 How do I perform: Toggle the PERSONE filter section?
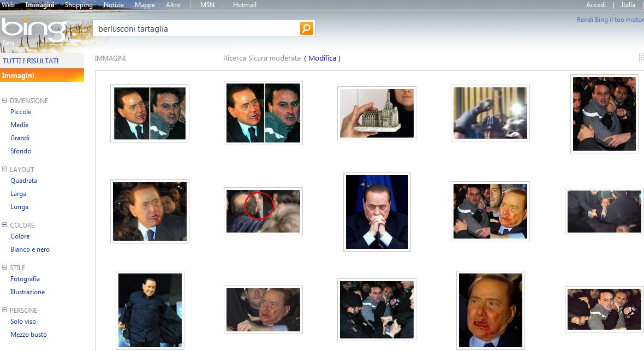pyautogui.click(x=5, y=310)
